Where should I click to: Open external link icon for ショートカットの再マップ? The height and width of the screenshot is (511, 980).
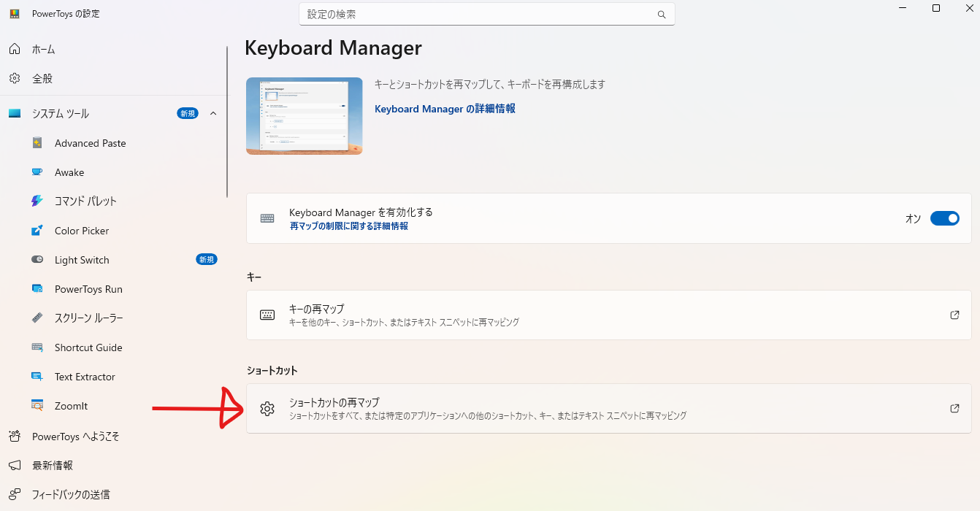(x=954, y=408)
